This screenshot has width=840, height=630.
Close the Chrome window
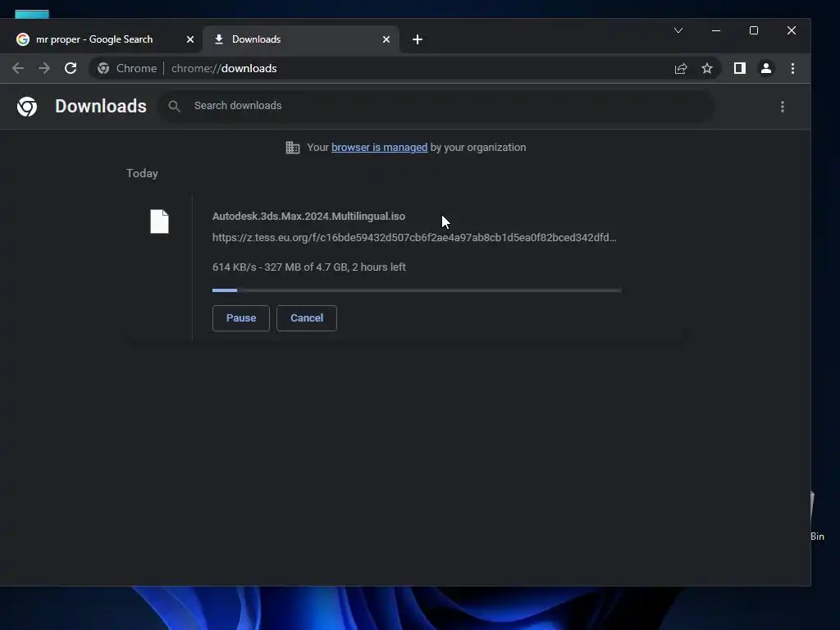(x=792, y=30)
